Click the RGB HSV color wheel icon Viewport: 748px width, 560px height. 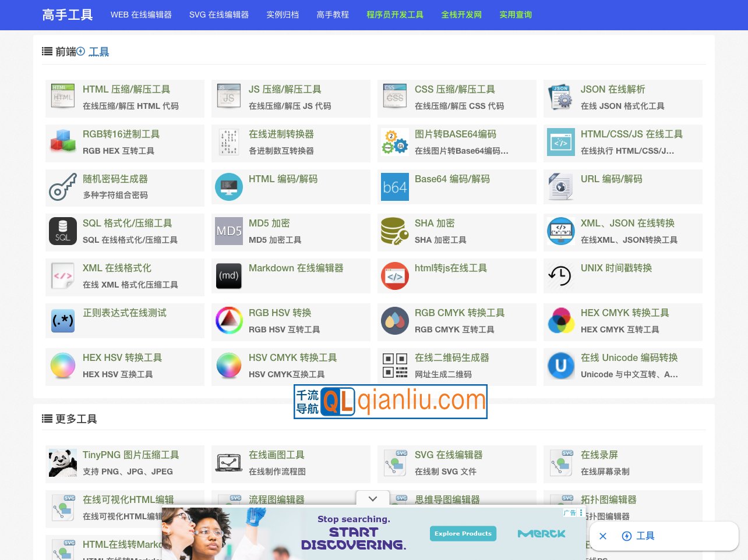click(228, 321)
